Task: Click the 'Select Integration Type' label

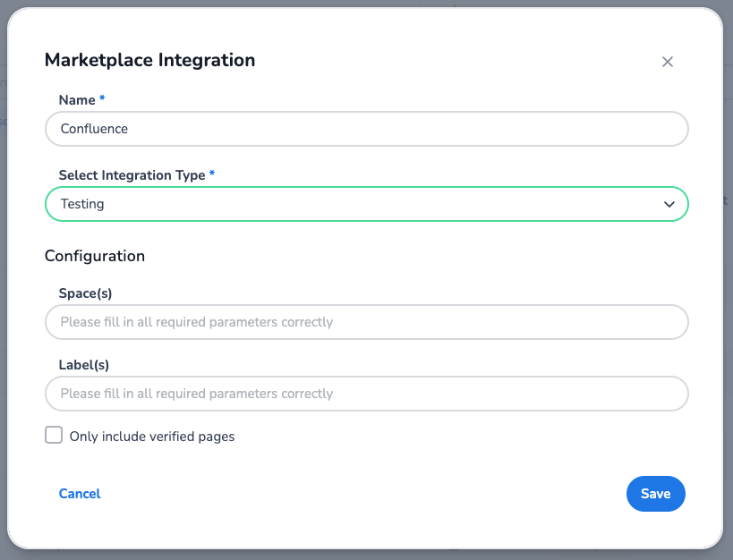Action: 132,175
